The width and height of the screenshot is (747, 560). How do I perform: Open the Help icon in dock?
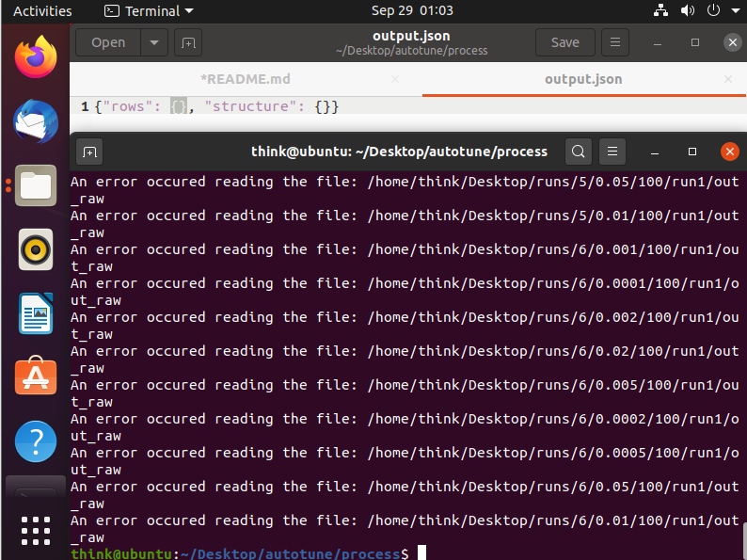36,441
